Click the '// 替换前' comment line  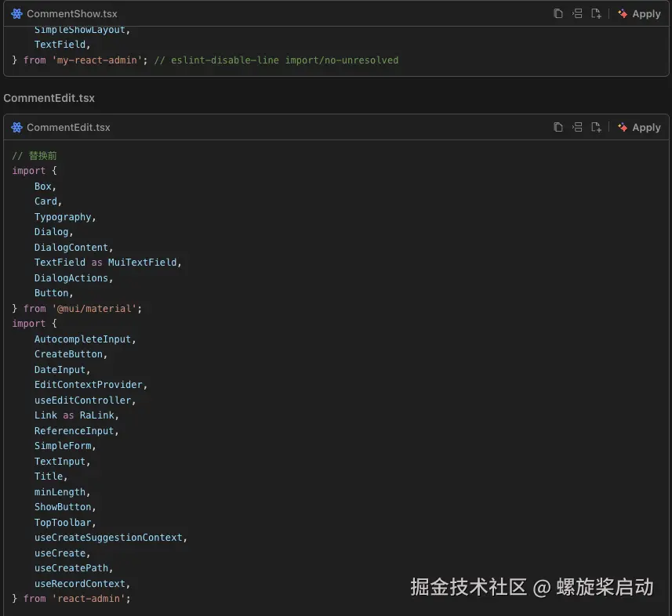click(x=35, y=155)
